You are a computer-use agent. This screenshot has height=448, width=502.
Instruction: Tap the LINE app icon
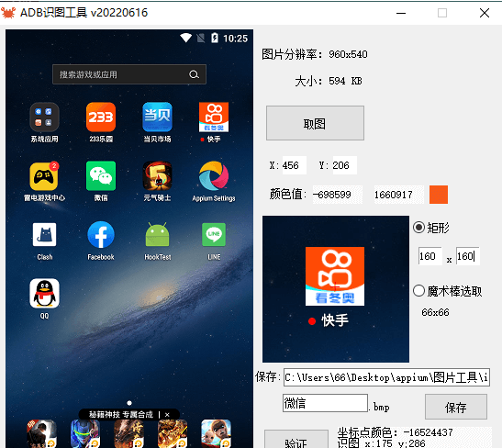click(214, 234)
